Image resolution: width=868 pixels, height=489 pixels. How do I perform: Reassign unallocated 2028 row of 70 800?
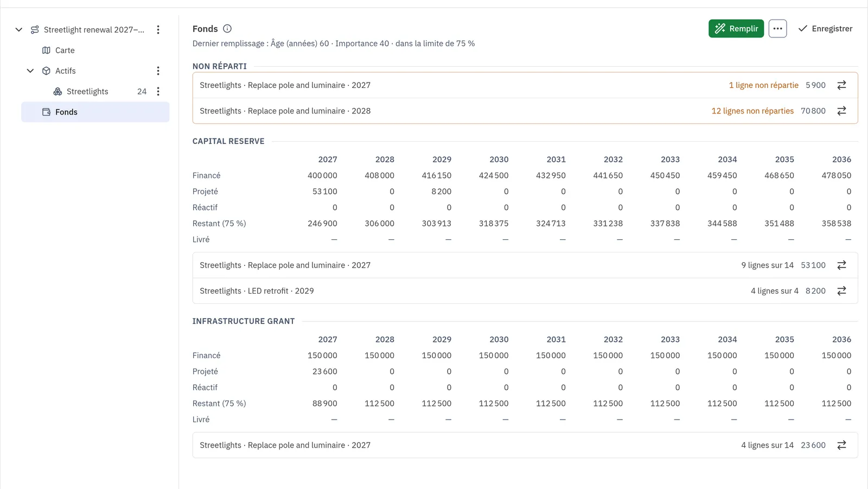pyautogui.click(x=841, y=111)
